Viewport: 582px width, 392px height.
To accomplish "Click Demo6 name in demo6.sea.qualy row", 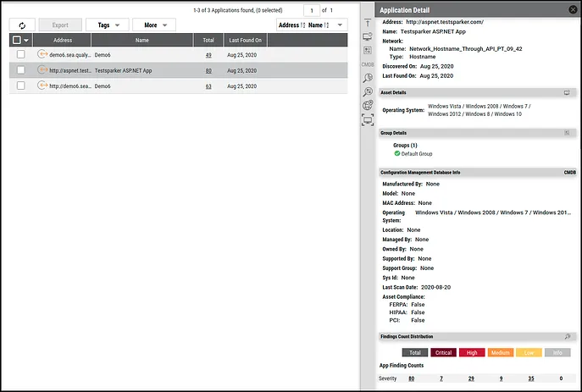I will point(103,55).
